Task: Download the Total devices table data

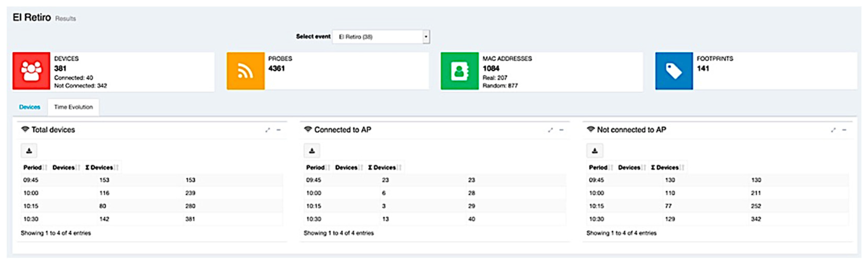Action: [x=29, y=151]
